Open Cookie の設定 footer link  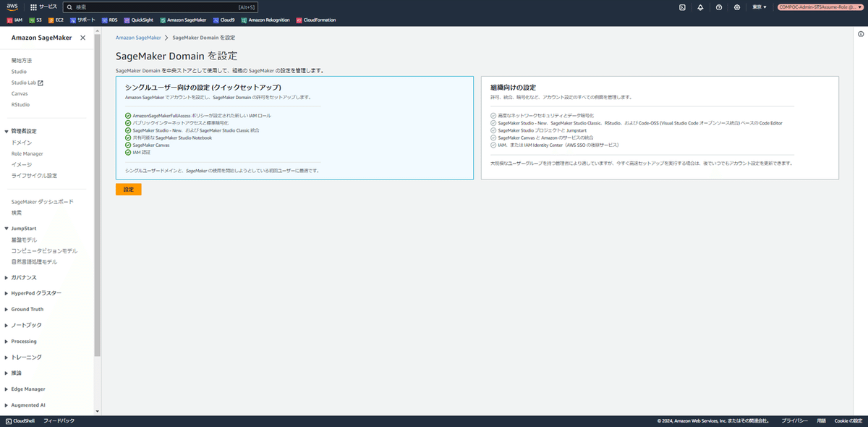click(x=848, y=420)
